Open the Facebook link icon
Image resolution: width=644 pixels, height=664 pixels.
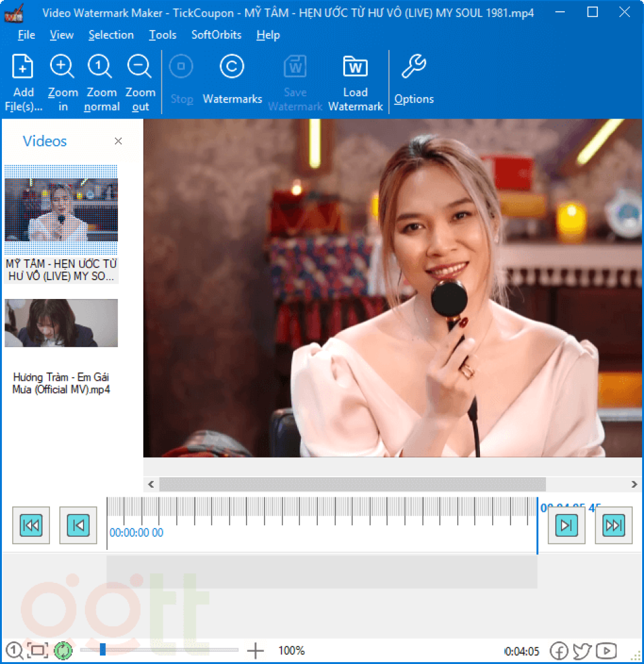coord(558,650)
